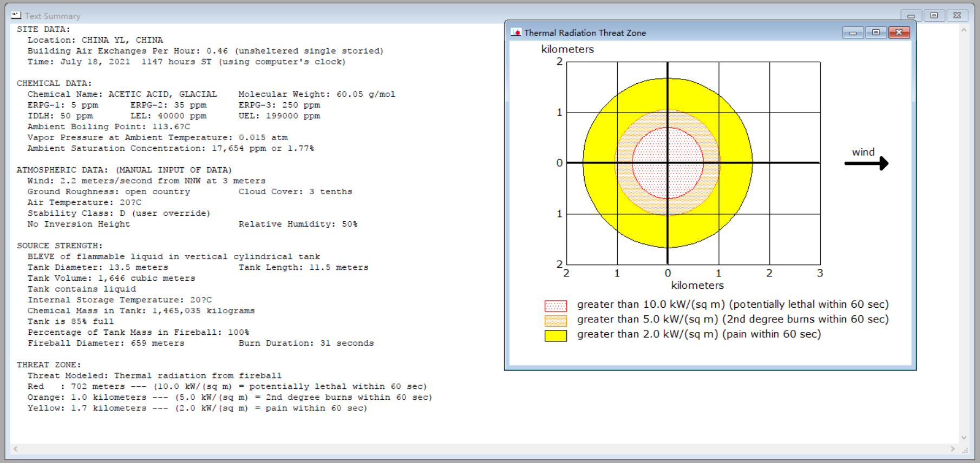
Task: Click 'ERPG-1: 5 ppm' value
Action: [63, 105]
